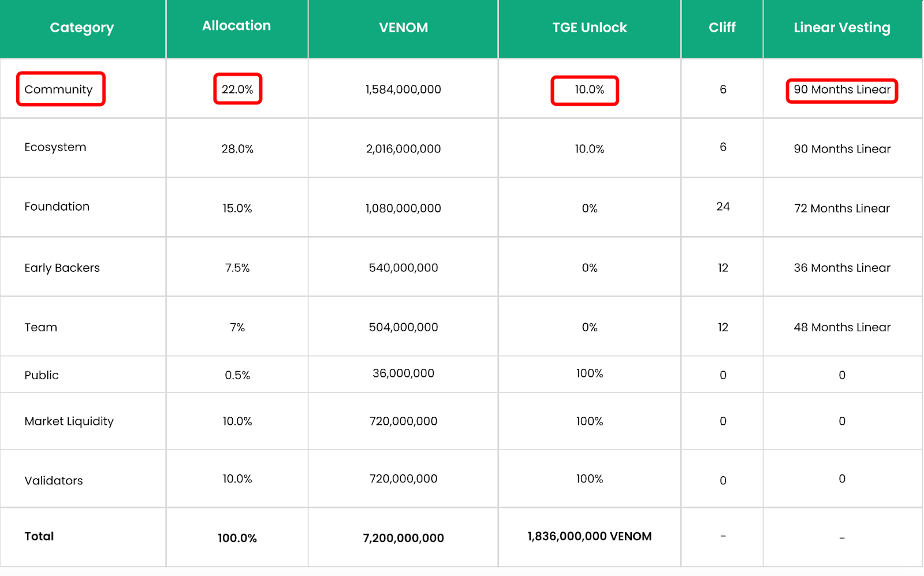Select the 36 Months Linear cell
This screenshot has height=576, width=924.
(x=842, y=268)
